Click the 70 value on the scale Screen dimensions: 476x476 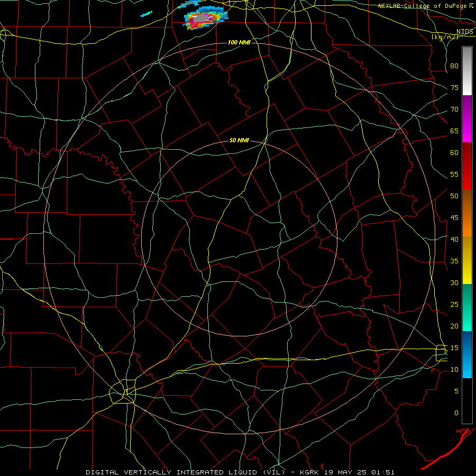(454, 109)
